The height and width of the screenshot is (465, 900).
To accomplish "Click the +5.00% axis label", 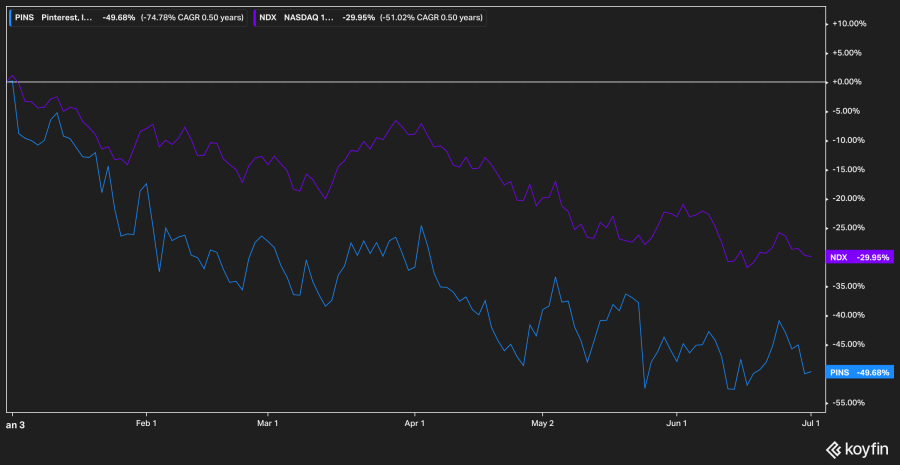I will coord(847,53).
